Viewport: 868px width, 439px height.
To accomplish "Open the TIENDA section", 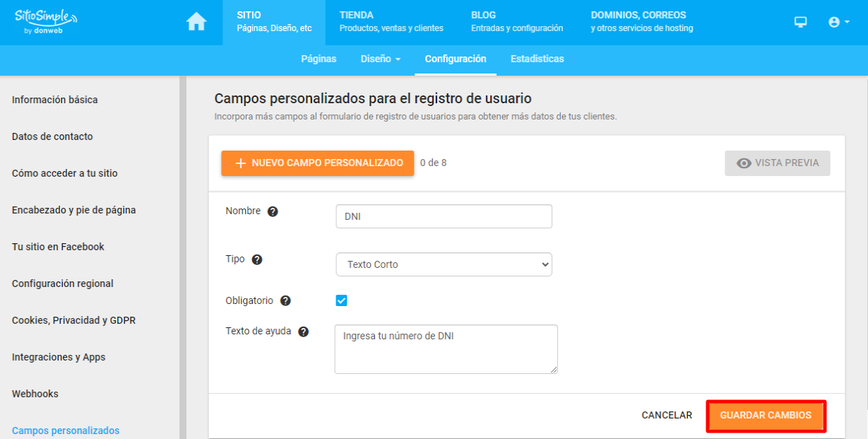I will point(391,22).
